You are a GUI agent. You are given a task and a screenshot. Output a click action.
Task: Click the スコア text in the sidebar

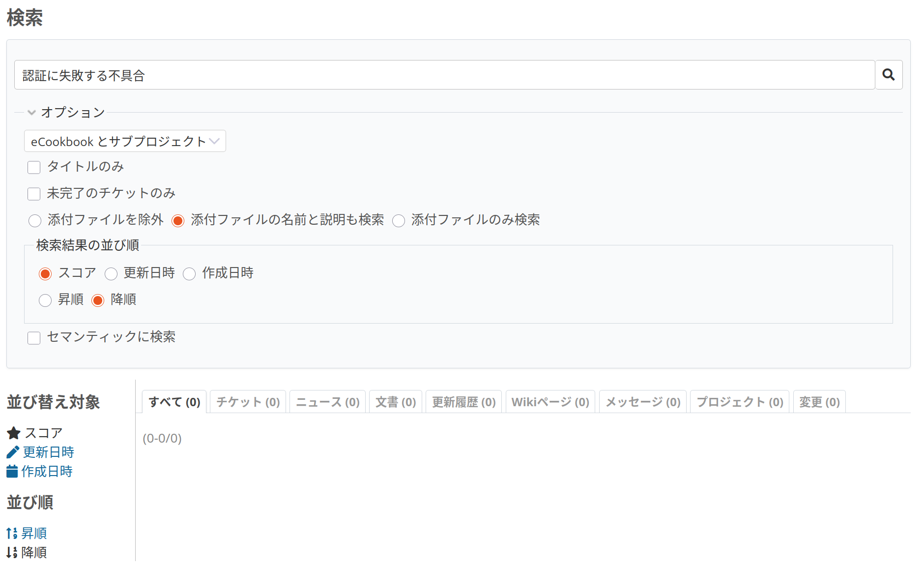point(43,433)
